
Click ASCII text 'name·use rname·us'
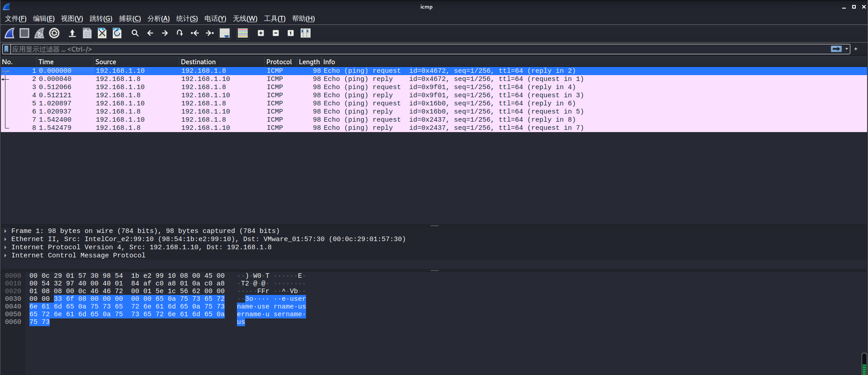(x=271, y=307)
